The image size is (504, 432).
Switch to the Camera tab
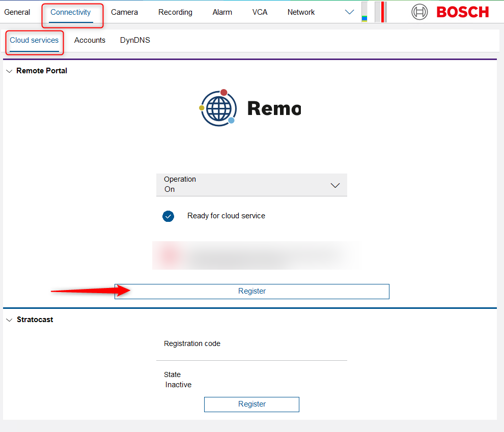[124, 12]
